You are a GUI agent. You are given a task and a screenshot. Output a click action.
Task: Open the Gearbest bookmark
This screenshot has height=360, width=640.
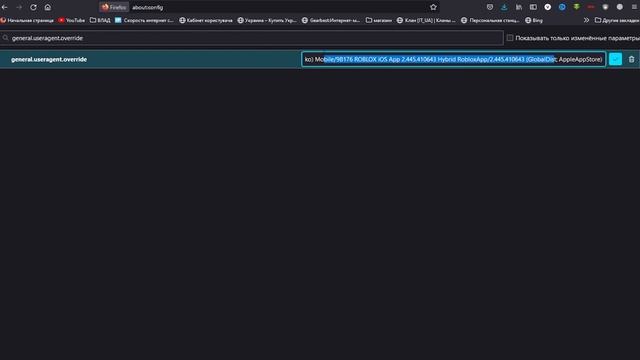[331, 20]
